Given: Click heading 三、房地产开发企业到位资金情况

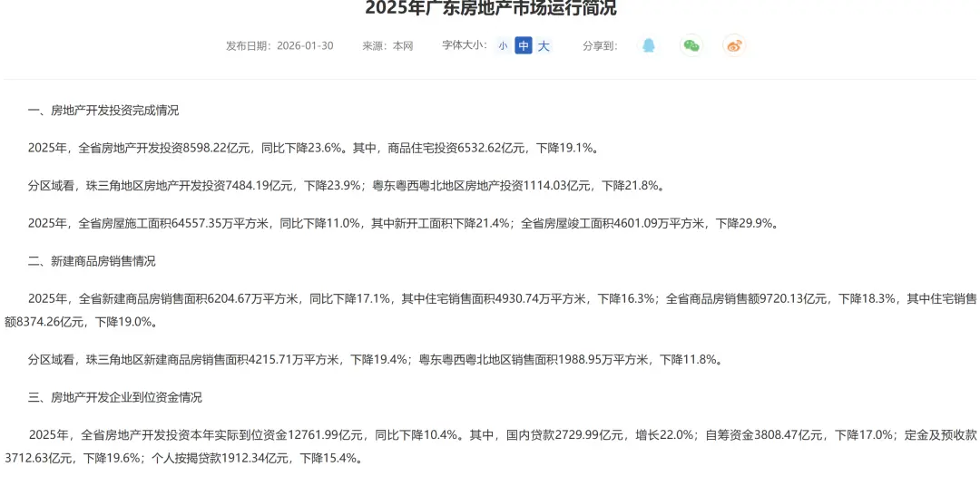Looking at the screenshot, I should point(115,397).
